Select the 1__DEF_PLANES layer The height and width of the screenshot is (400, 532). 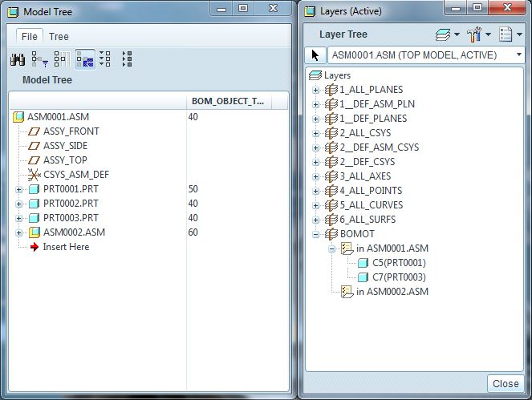[373, 119]
